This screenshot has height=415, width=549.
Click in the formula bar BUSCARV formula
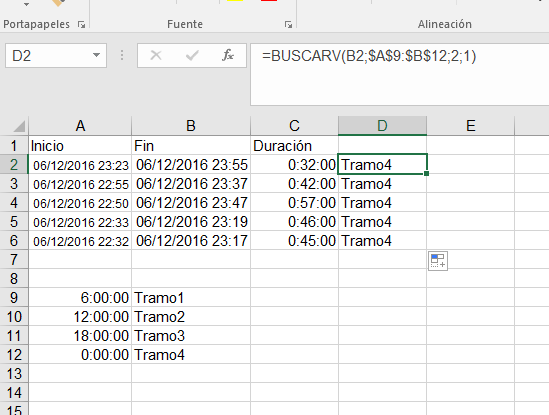369,56
